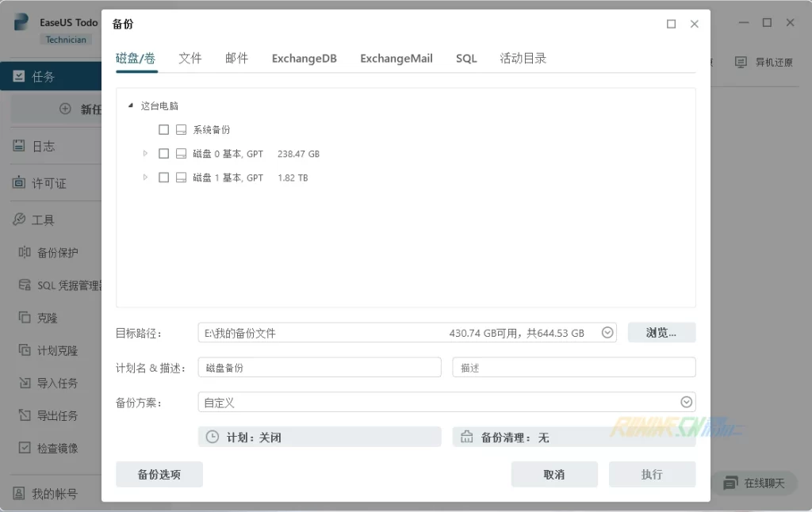This screenshot has height=512, width=812.
Task: Tick the checkbox for Disk 1 (磁盘 1)
Action: tap(164, 178)
